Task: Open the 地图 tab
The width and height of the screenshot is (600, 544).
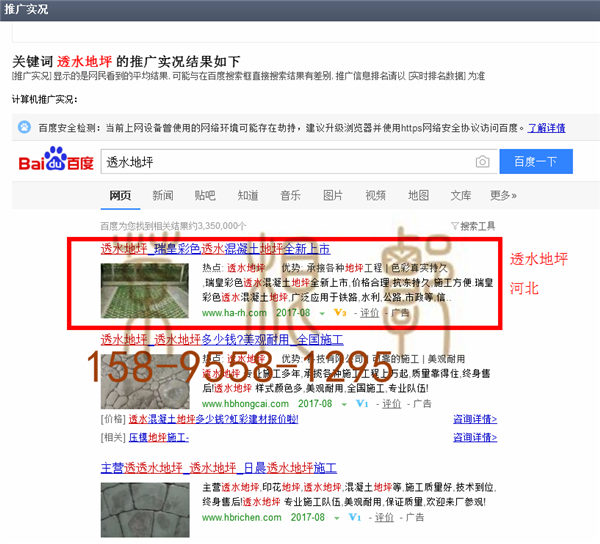Action: point(418,195)
